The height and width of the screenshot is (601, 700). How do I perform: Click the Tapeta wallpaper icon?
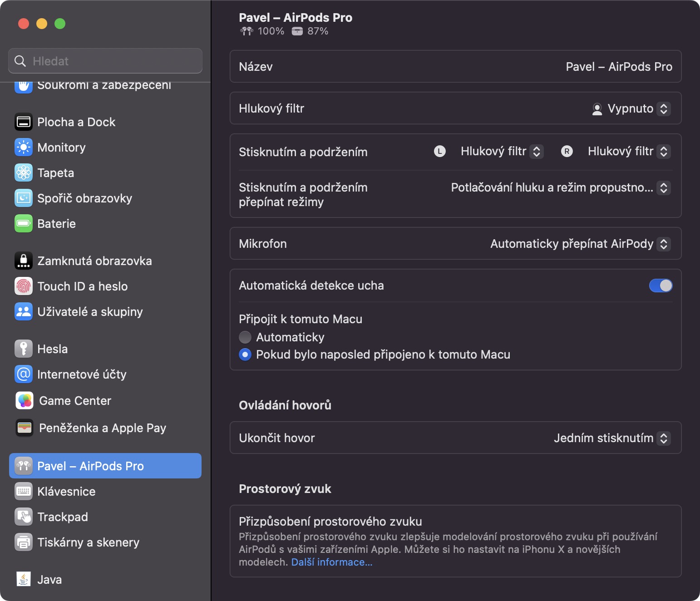click(x=24, y=173)
